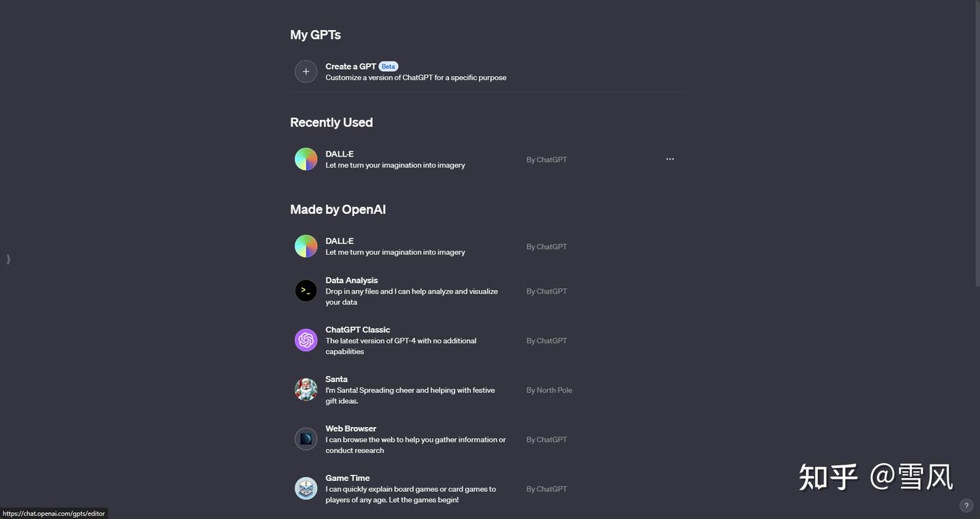Viewport: 980px width, 519px height.
Task: Collapse the sidebar using the left-edge arrow
Action: [8, 259]
